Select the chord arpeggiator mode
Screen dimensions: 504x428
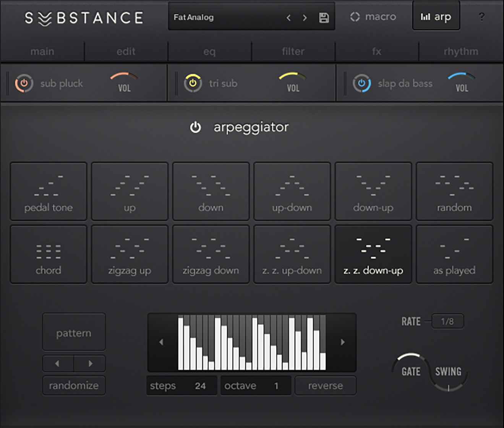[x=48, y=254]
